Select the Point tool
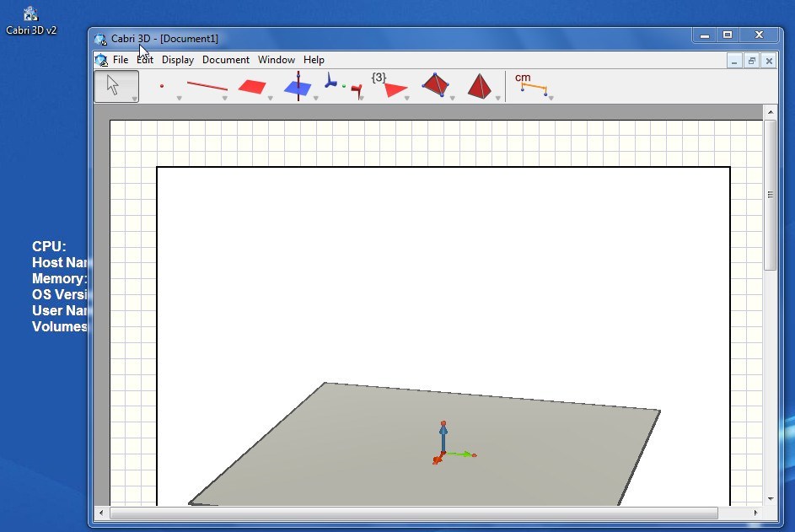 click(162, 84)
